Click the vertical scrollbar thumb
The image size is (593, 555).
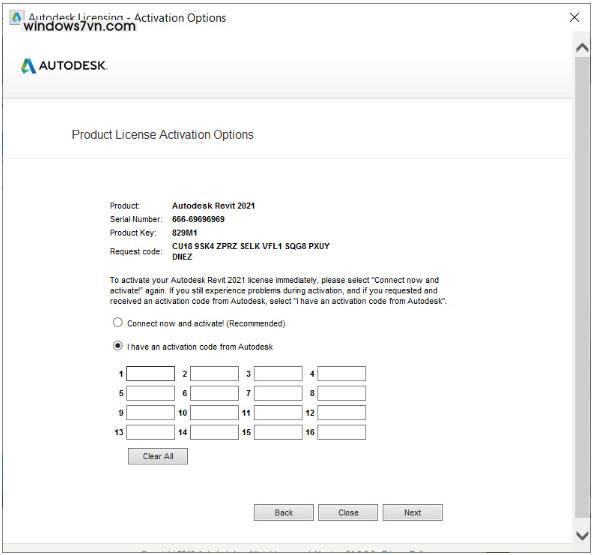(x=582, y=287)
